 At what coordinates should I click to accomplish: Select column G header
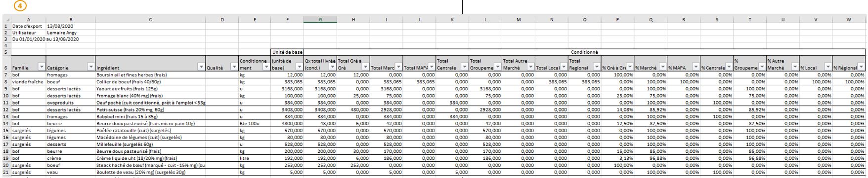[x=320, y=20]
